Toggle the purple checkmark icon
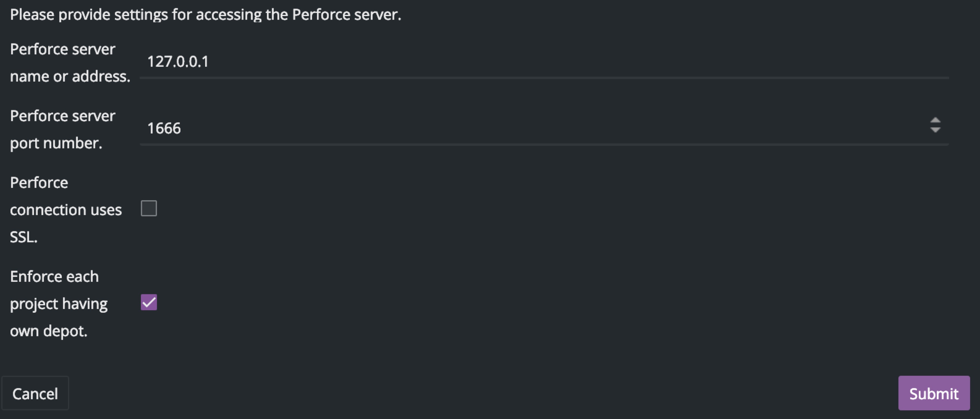The height and width of the screenshot is (419, 980). [149, 303]
